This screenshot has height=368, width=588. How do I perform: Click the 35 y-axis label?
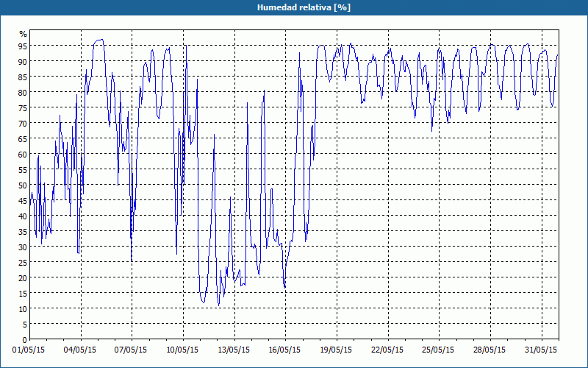click(23, 231)
